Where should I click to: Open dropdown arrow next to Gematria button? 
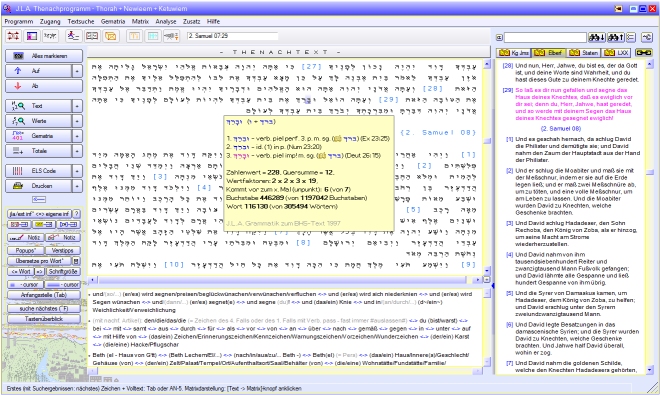pyautogui.click(x=77, y=136)
